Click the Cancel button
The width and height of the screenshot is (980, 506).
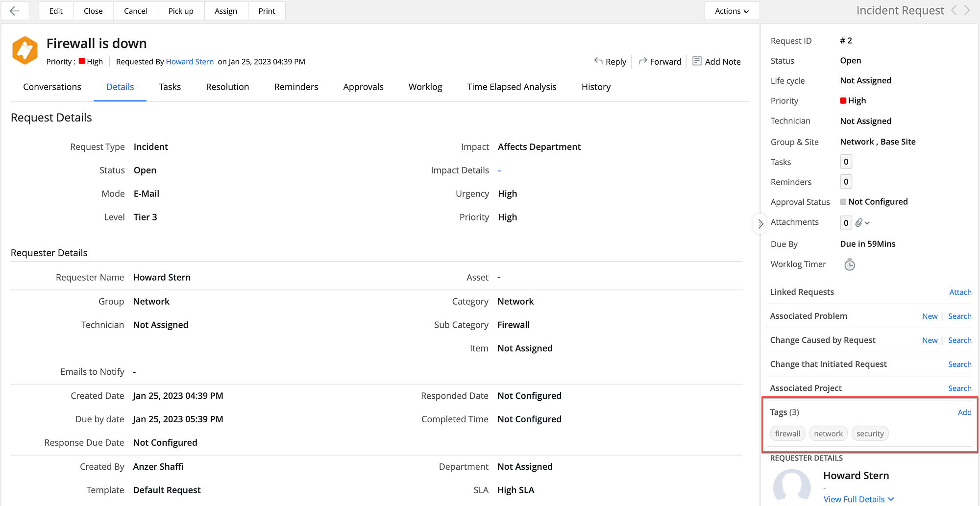136,11
